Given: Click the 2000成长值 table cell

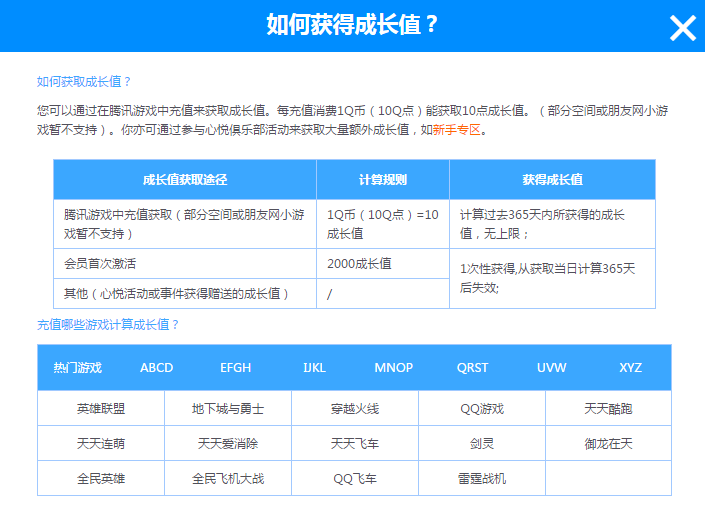Looking at the screenshot, I should [x=383, y=263].
